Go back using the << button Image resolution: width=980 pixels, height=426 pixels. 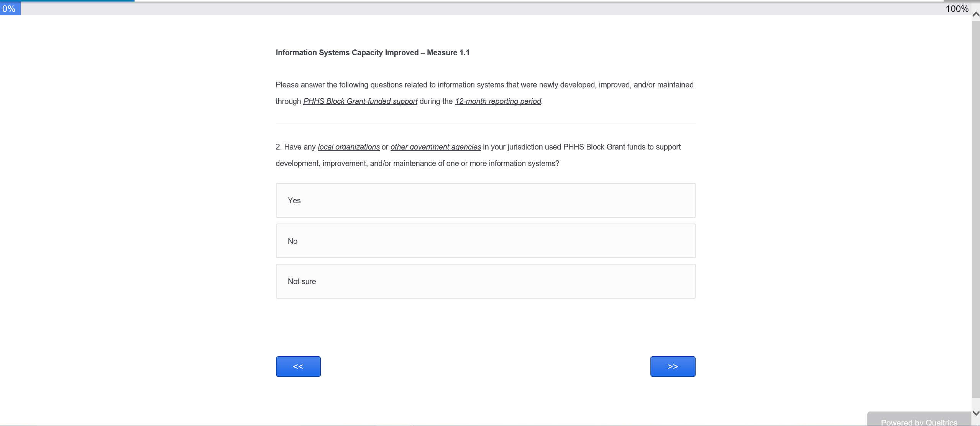[298, 366]
